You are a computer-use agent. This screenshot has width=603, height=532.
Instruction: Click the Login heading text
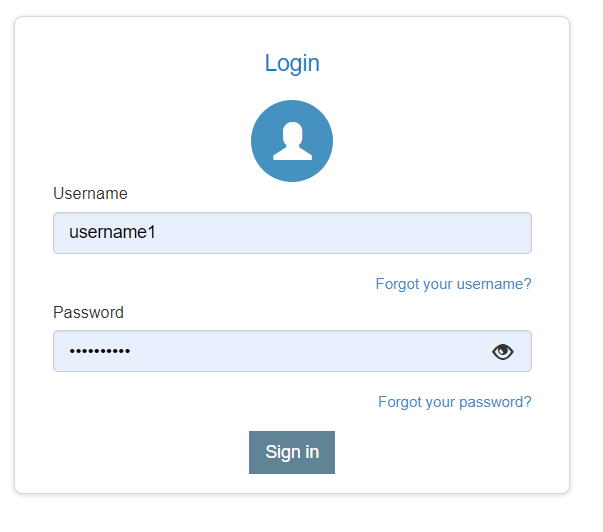pyautogui.click(x=292, y=63)
